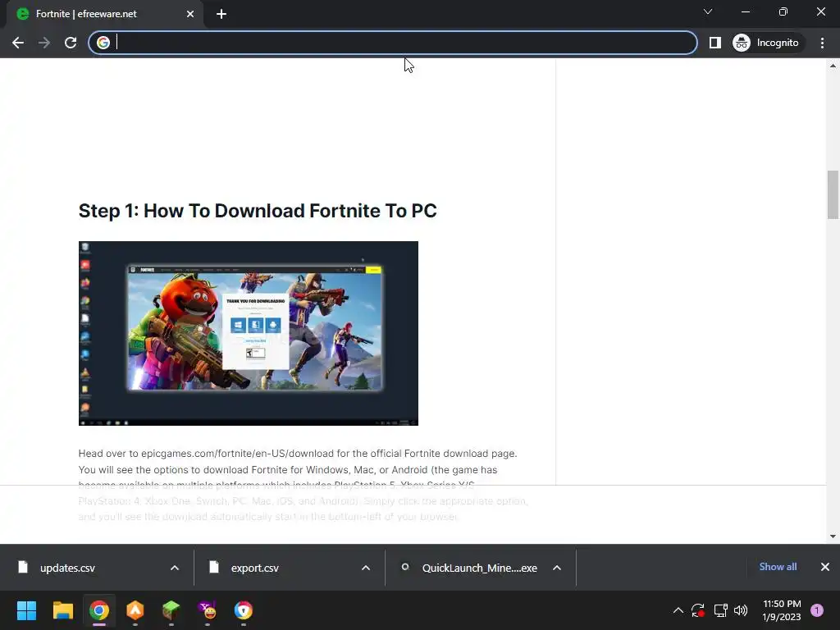Open the clock and date flyout
840x630 pixels.
pos(782,610)
